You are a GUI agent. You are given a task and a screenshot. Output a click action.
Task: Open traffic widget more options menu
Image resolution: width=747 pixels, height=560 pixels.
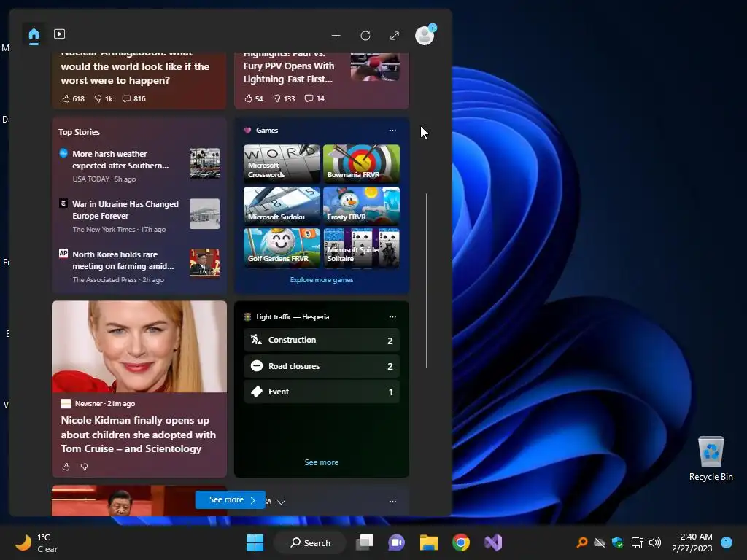coord(392,316)
